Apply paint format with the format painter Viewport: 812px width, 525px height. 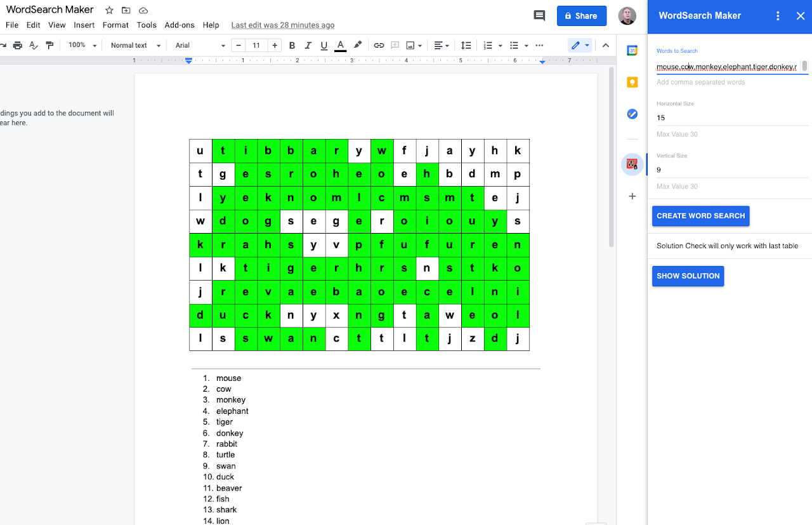(49, 45)
